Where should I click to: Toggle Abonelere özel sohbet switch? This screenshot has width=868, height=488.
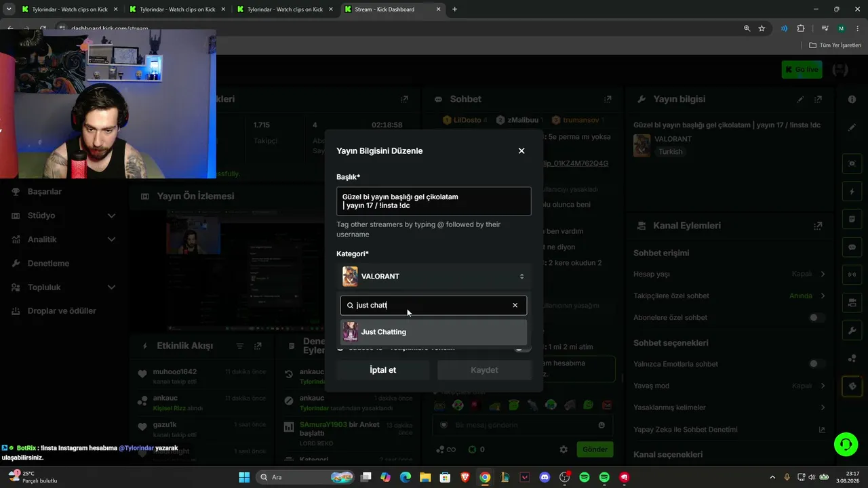click(x=817, y=317)
